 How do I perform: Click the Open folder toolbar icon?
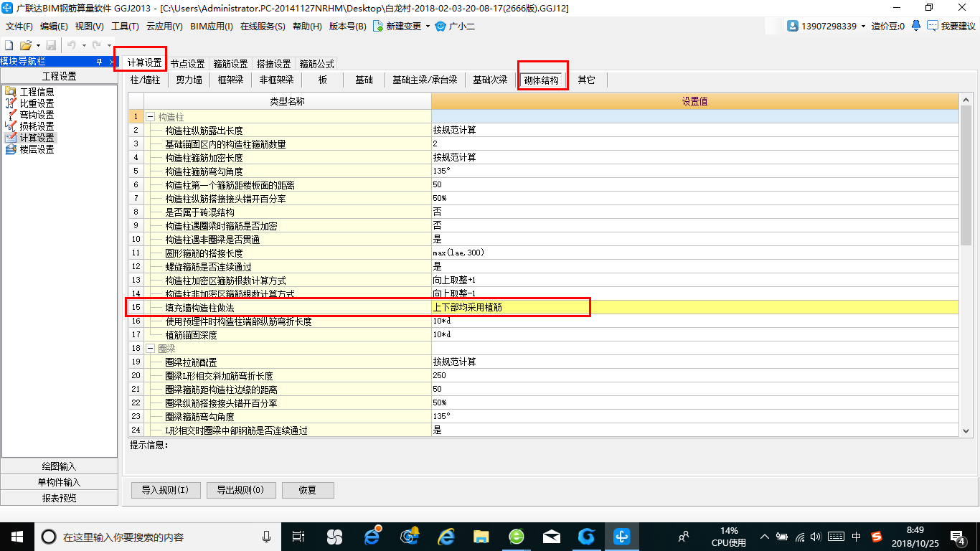pyautogui.click(x=25, y=45)
